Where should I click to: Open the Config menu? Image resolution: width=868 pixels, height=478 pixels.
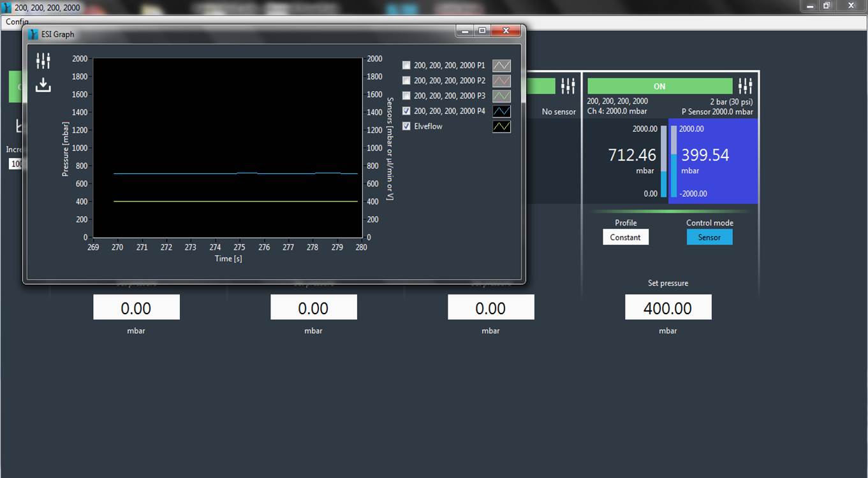coord(17,22)
